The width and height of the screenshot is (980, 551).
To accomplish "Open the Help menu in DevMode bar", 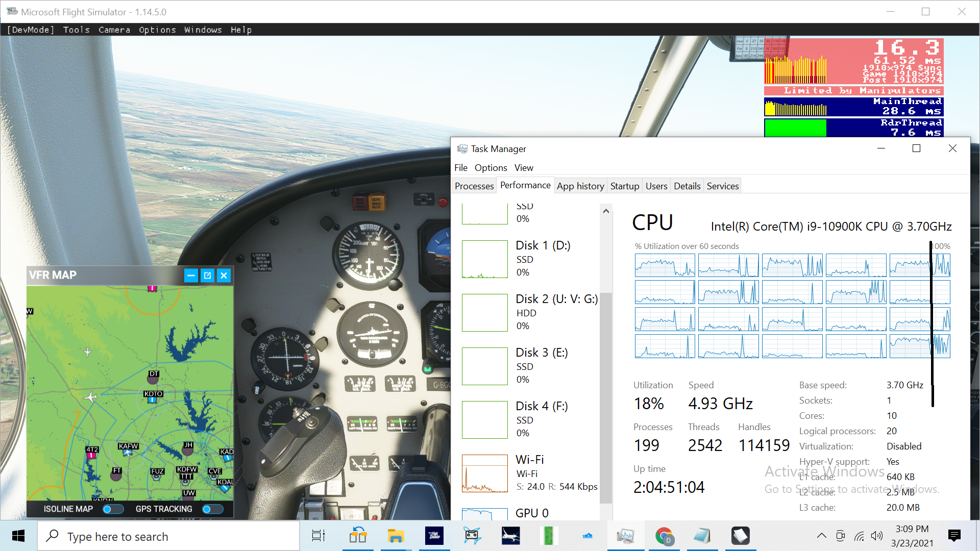I will (241, 30).
